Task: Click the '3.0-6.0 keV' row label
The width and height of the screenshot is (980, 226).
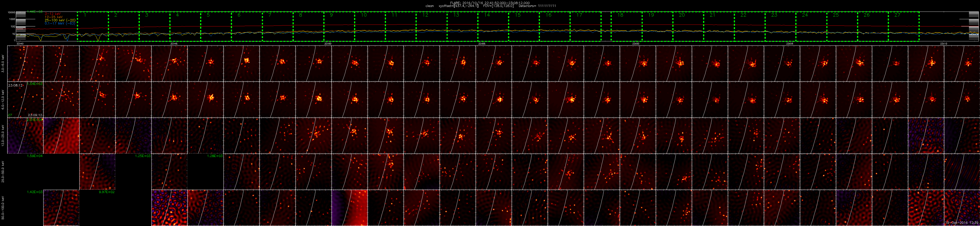Action: click(3, 63)
